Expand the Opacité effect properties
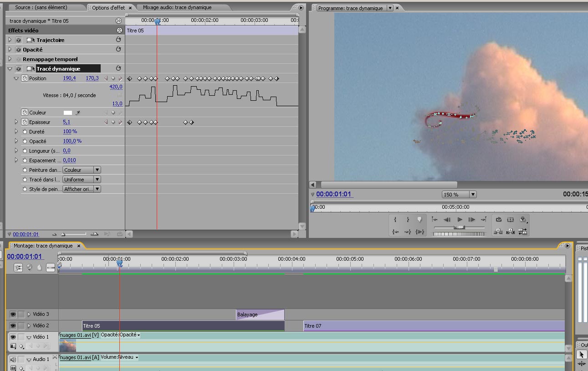Viewport: 588px width, 371px height. pos(10,50)
